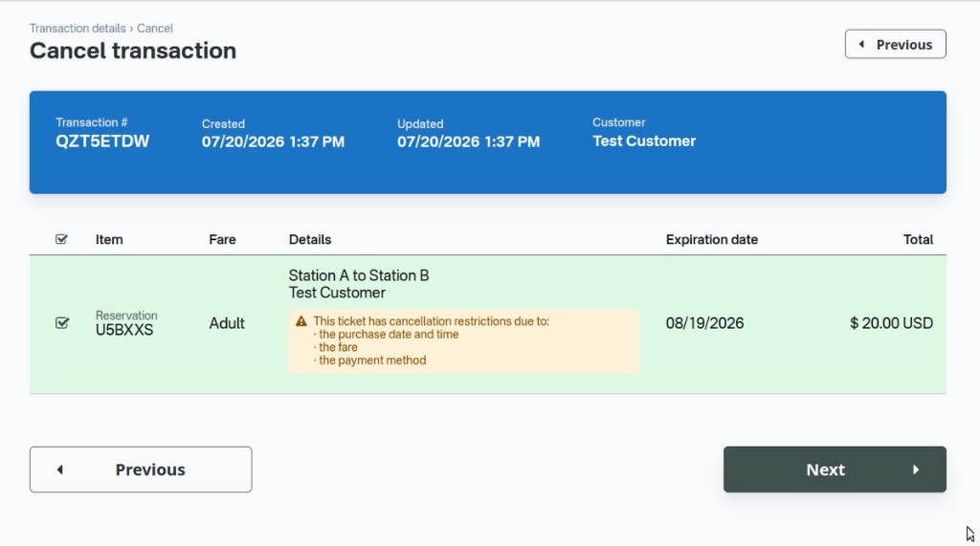Select the transaction number QZT5ETDW

(102, 142)
